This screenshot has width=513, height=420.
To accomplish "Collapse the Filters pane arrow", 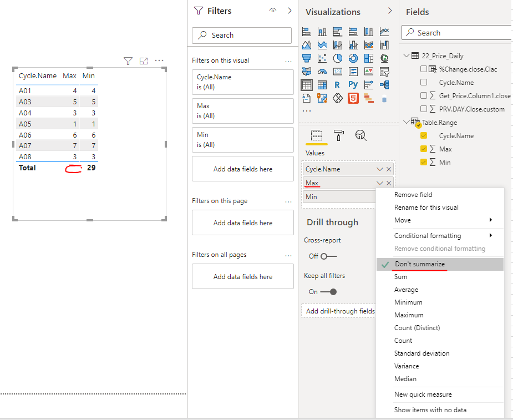I will [289, 11].
